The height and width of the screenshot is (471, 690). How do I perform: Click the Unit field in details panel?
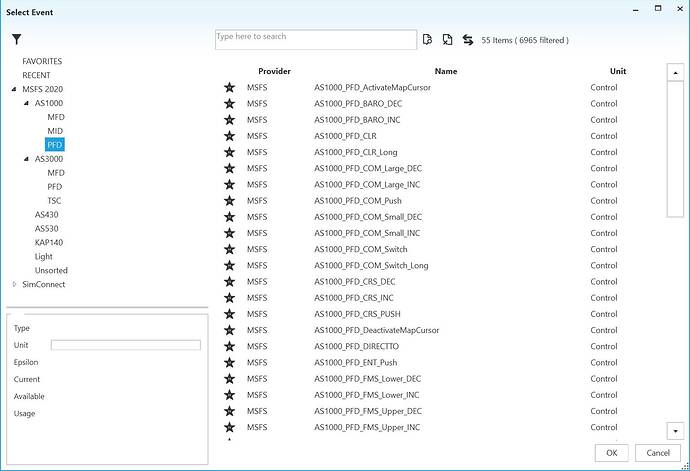click(126, 345)
